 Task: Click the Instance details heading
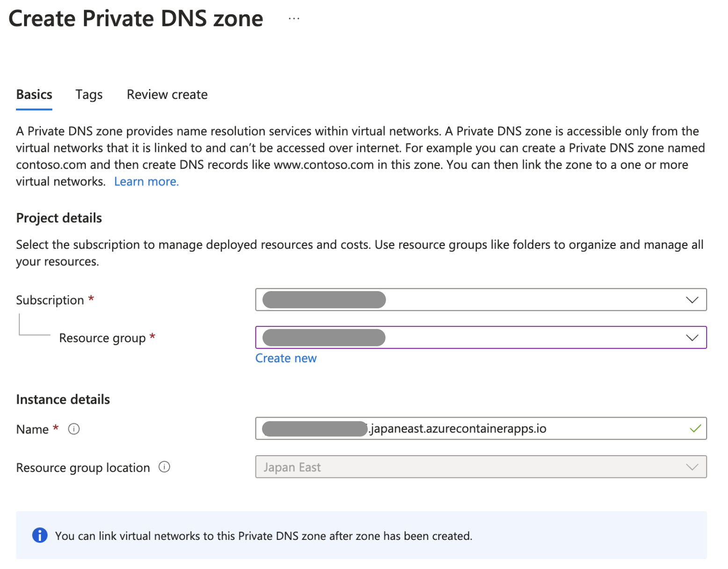click(x=63, y=400)
